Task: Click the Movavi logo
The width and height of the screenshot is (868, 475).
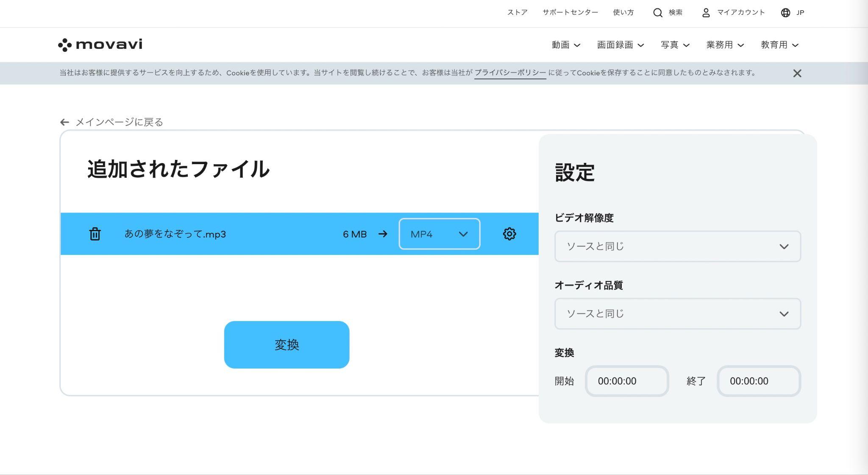Action: 100,45
